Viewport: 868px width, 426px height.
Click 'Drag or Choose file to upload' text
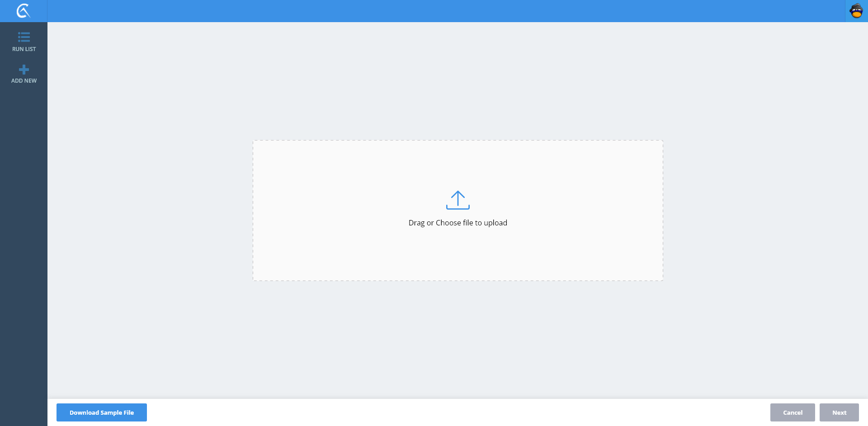coord(458,223)
